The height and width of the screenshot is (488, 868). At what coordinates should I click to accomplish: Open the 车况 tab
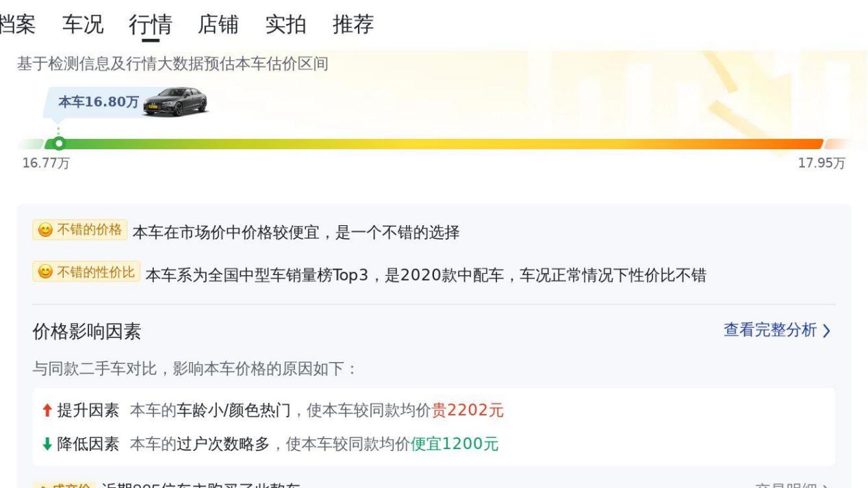(83, 25)
